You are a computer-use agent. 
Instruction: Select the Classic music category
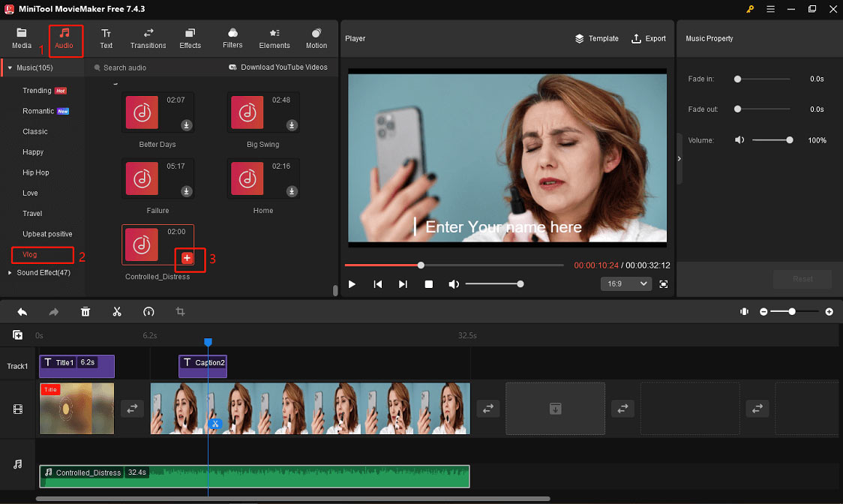click(35, 131)
